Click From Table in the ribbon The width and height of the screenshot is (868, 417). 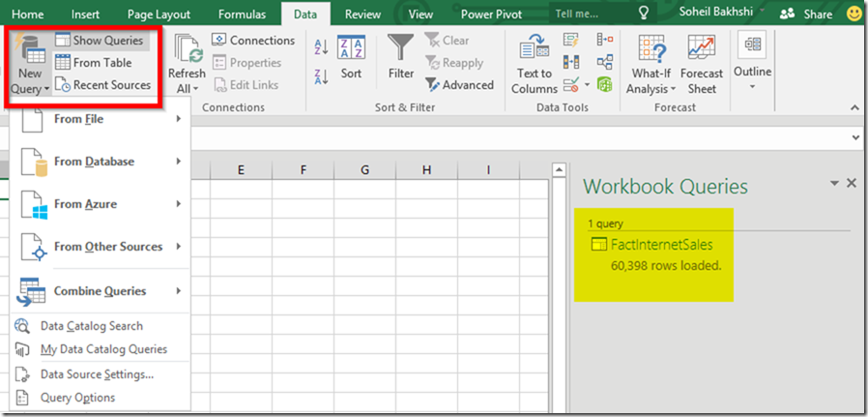click(x=94, y=63)
